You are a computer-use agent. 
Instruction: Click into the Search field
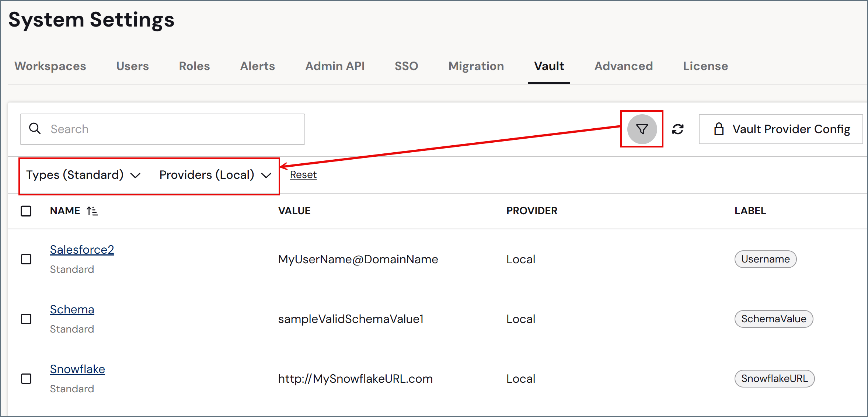163,129
